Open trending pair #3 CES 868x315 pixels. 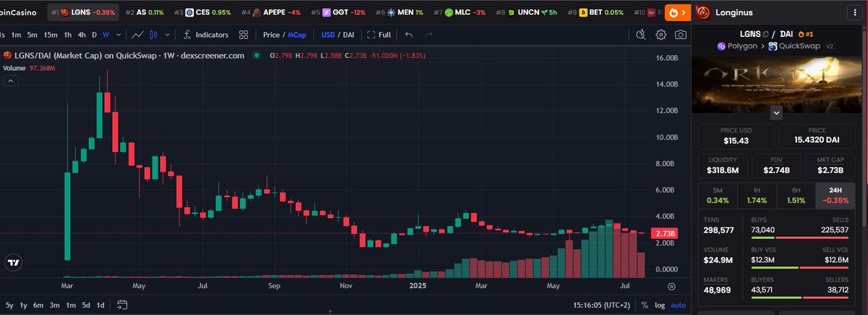tap(204, 12)
